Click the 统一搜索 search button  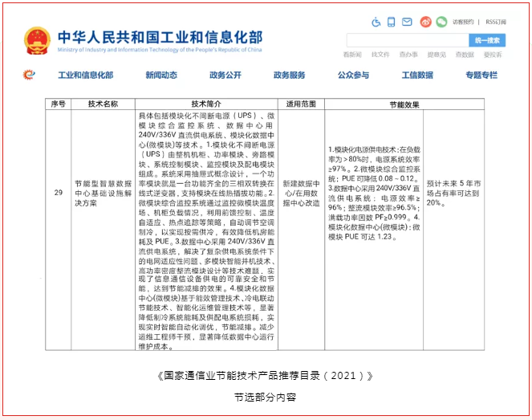tap(487, 40)
